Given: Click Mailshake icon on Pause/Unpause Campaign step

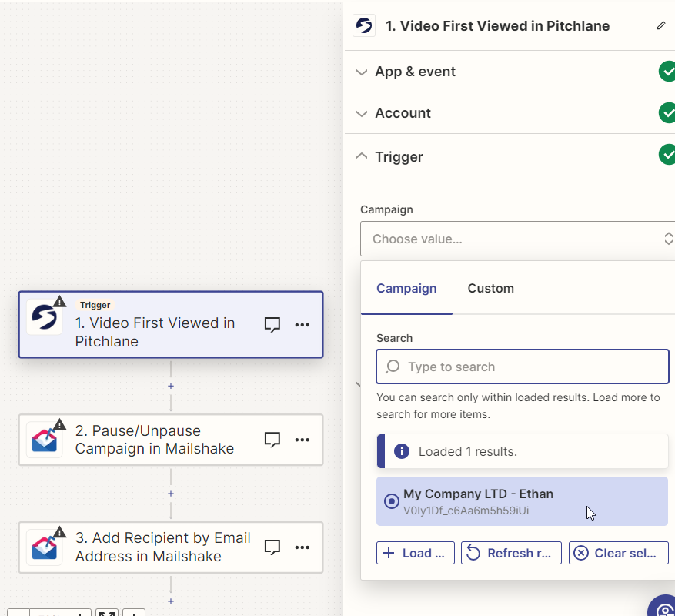Looking at the screenshot, I should point(44,440).
